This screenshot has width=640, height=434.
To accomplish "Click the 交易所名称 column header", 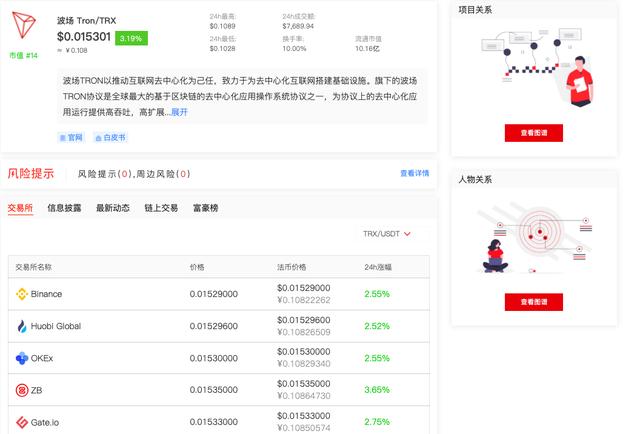I will click(x=33, y=267).
